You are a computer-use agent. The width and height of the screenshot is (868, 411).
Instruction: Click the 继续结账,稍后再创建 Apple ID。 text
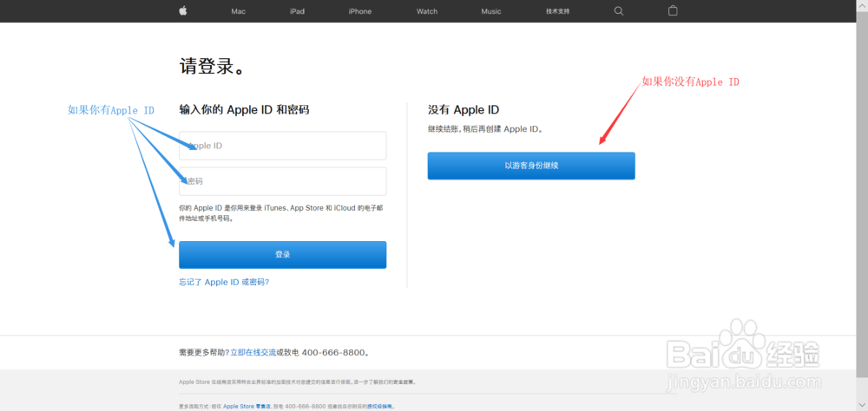[485, 129]
